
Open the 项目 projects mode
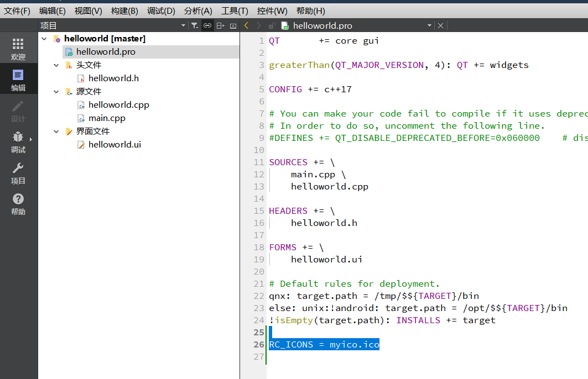[18, 173]
